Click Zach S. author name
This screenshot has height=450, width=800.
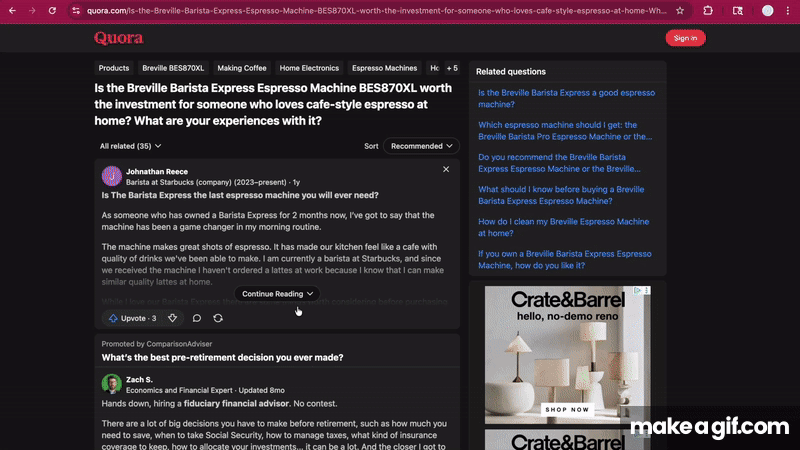click(139, 380)
